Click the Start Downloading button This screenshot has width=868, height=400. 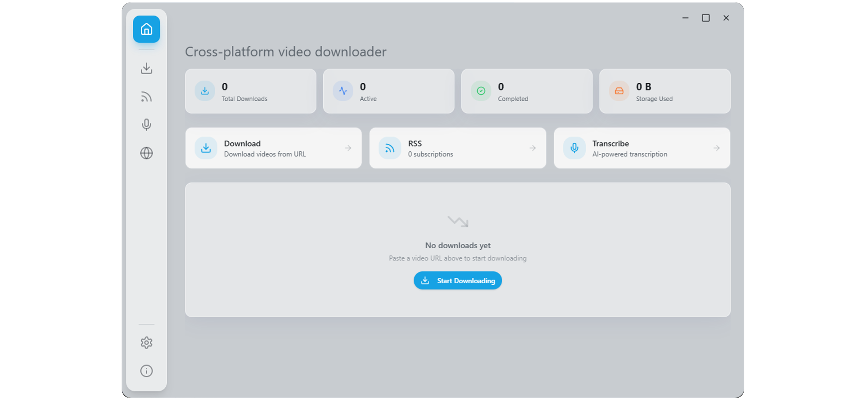tap(457, 281)
